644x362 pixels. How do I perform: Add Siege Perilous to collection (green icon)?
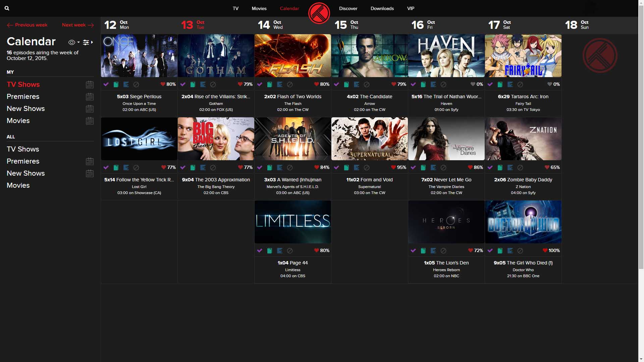click(116, 84)
